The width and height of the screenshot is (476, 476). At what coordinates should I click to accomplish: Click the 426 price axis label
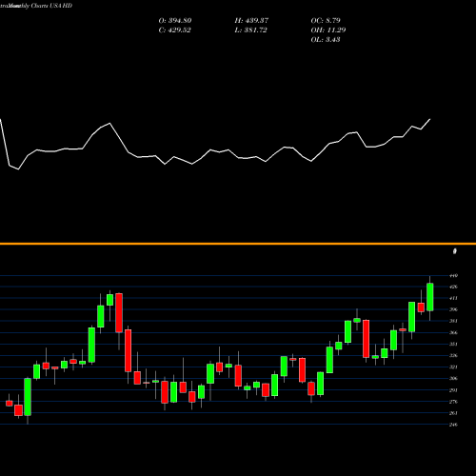point(453,287)
